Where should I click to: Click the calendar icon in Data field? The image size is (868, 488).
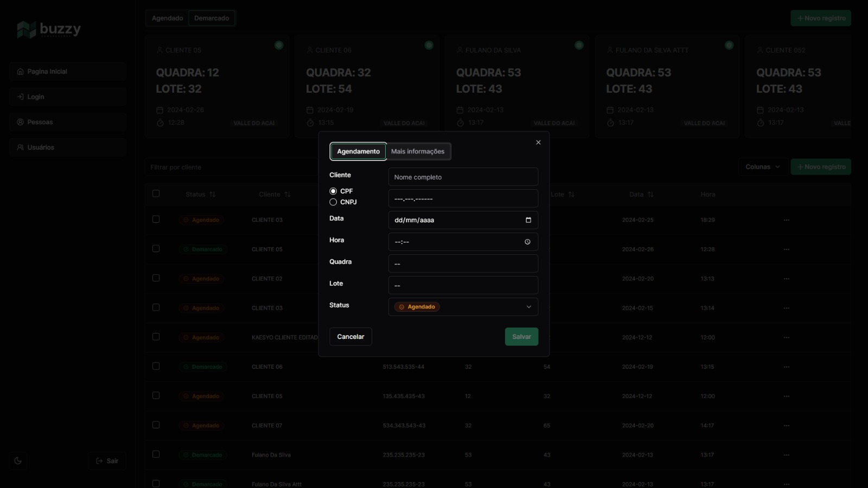pos(528,220)
